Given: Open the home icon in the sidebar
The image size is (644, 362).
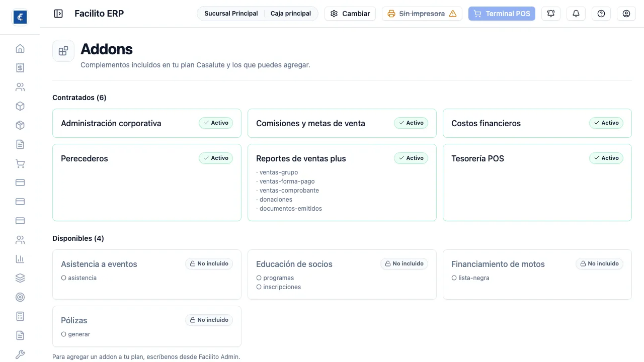Looking at the screenshot, I should [20, 49].
